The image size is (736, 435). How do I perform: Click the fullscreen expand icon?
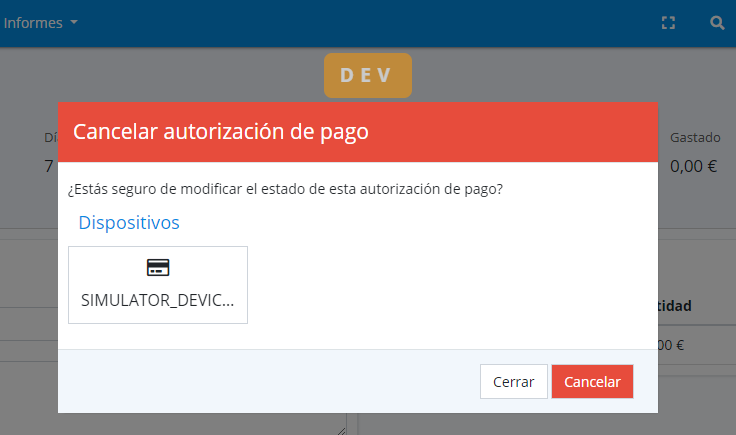point(669,22)
